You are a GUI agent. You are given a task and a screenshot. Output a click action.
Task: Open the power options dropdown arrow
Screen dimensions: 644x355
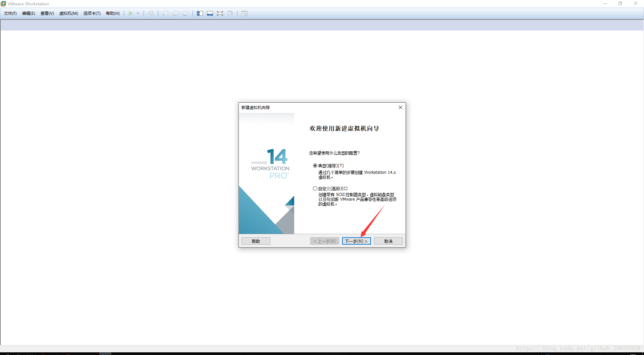(138, 13)
